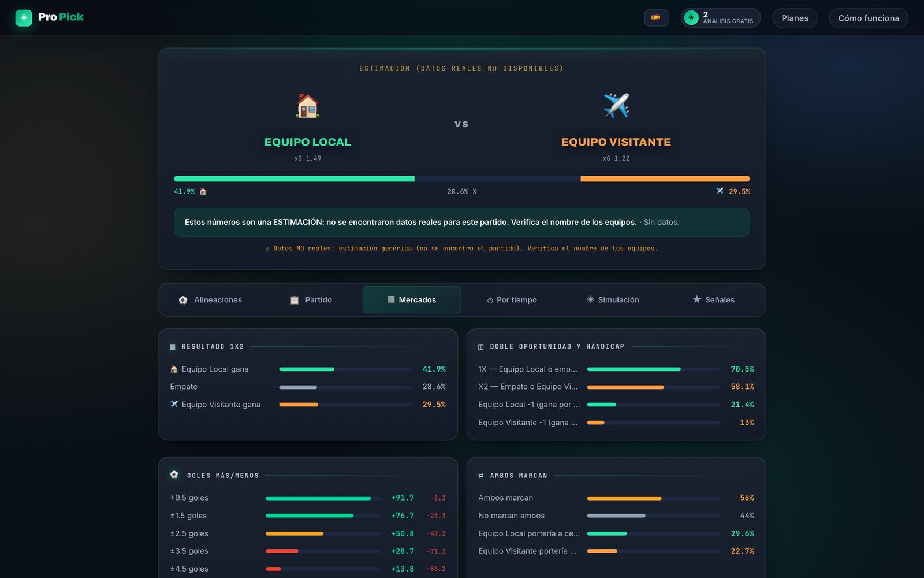The width and height of the screenshot is (924, 578).
Task: Click the house icon next to 41.9% under the main probability bar
Action: pos(203,191)
